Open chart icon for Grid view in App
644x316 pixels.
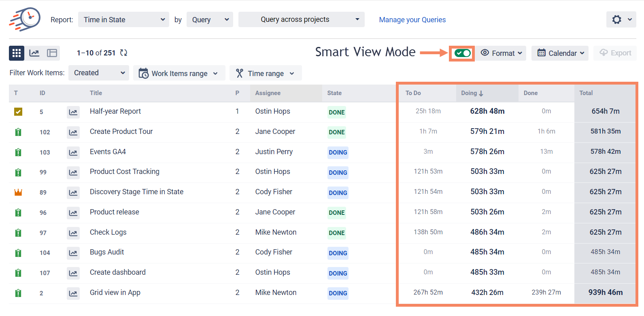coord(73,293)
